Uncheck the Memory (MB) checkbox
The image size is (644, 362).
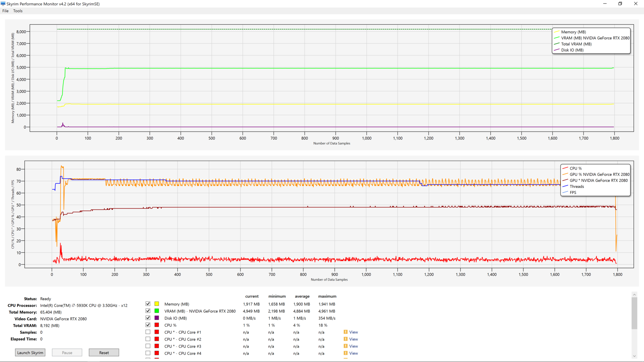(x=148, y=304)
